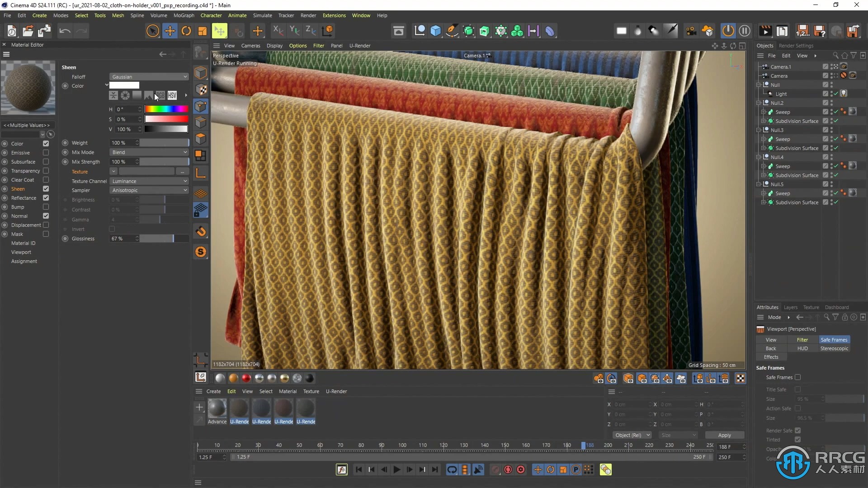Enable the Bump channel checkbox
The height and width of the screenshot is (488, 868).
(46, 207)
